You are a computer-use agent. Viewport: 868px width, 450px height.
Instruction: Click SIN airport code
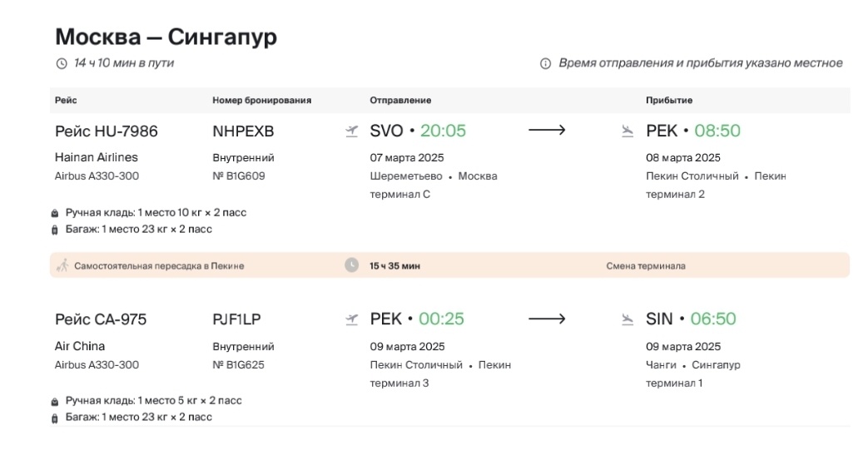(x=659, y=319)
